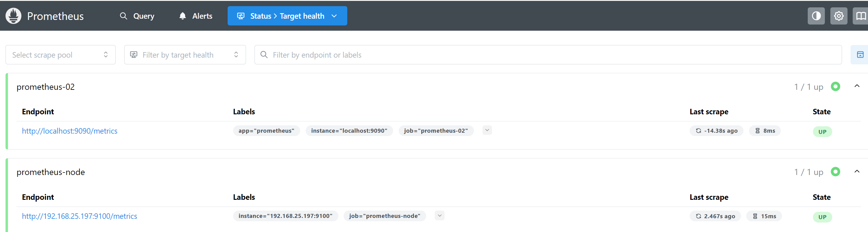Click the Last scrape header under prometheus-node
The width and height of the screenshot is (868, 232).
click(709, 197)
